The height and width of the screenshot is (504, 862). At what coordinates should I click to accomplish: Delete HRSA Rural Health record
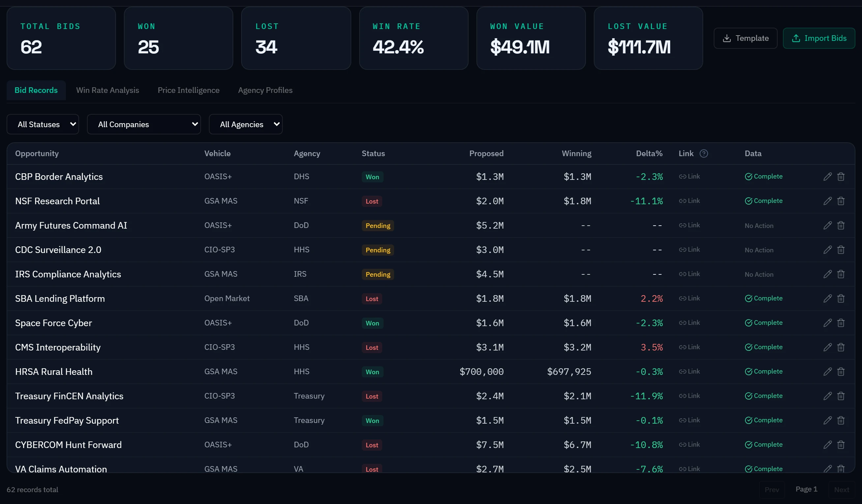pyautogui.click(x=841, y=372)
